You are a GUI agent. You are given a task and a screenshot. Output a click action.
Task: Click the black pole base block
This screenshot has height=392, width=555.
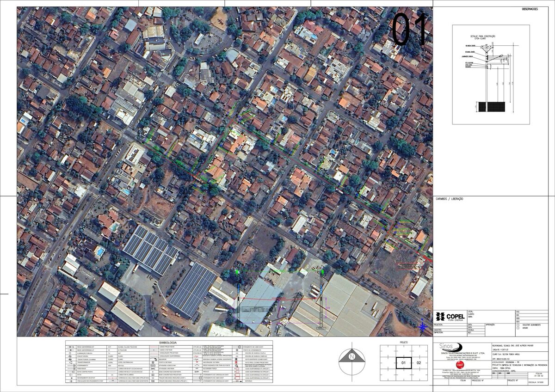point(492,106)
